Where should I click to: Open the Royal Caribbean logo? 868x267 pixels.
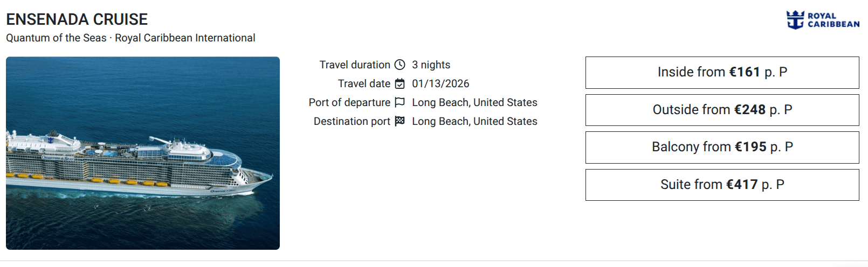tap(822, 20)
